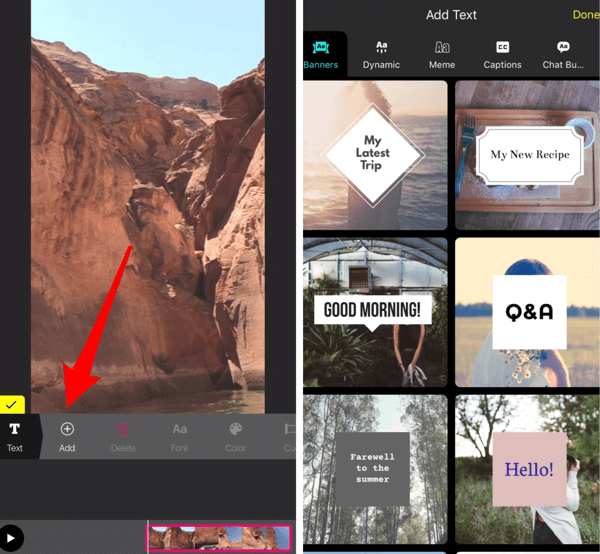
Task: Confirm with the yellow checkmark button
Action: (12, 405)
